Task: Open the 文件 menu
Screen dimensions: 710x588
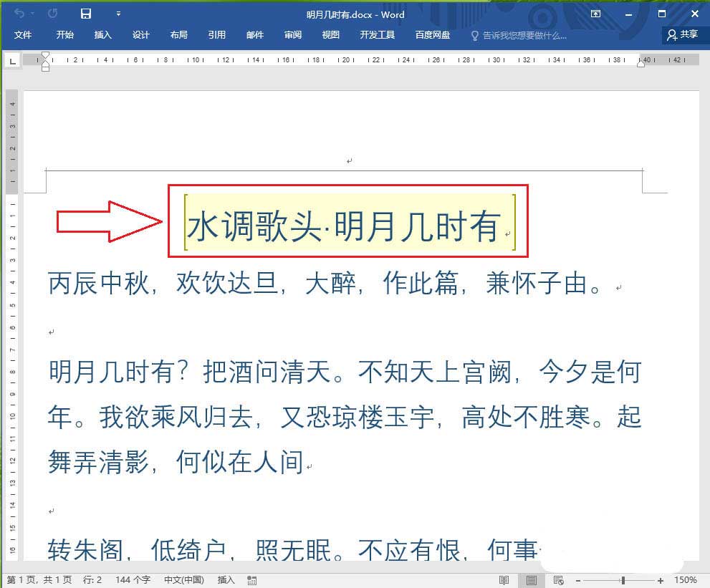Action: click(23, 35)
